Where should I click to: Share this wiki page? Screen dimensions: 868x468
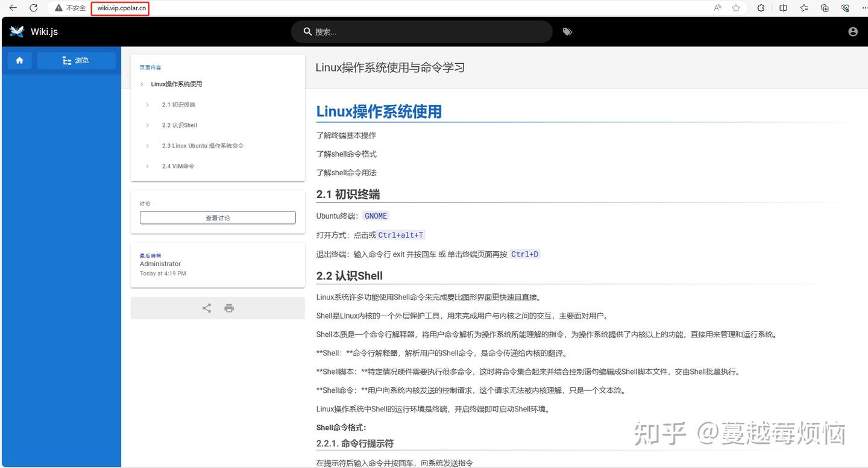click(207, 308)
